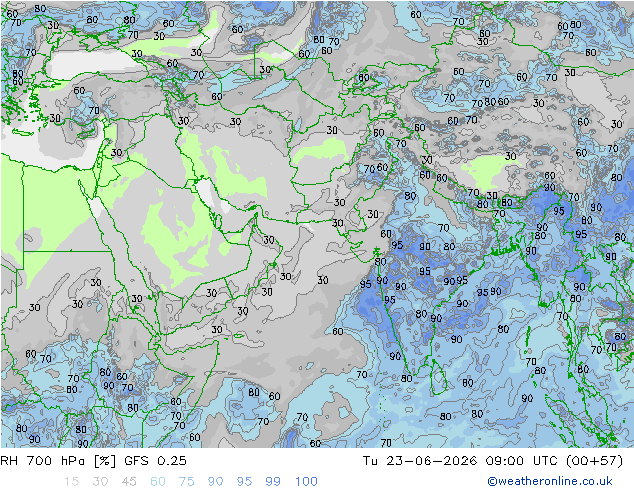Click the weatheronline.co.uk copyright link
Screen dimensions: 634x490
click(550, 481)
